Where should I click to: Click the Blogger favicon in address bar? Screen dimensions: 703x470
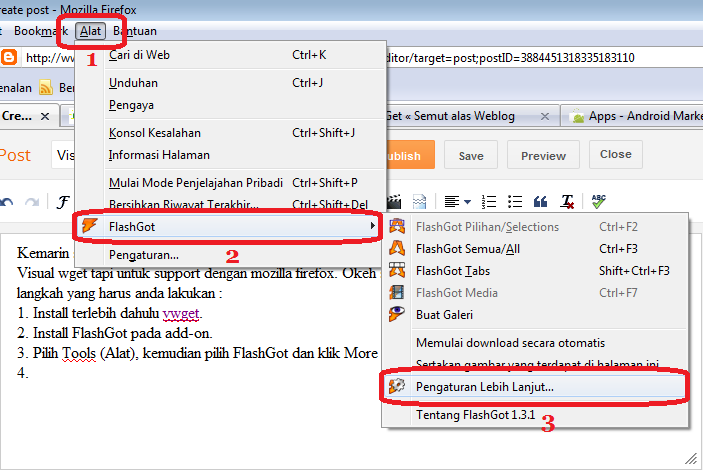(x=9, y=57)
